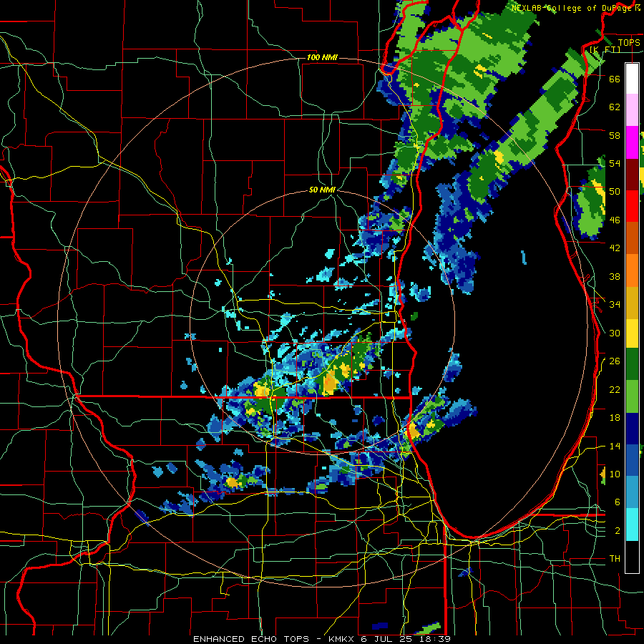Screen dimensions: 644x644
Task: Click the legend value "50"
Action: 615,192
